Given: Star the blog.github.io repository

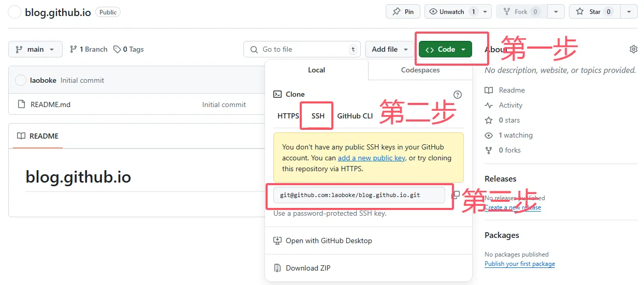Looking at the screenshot, I should [594, 11].
